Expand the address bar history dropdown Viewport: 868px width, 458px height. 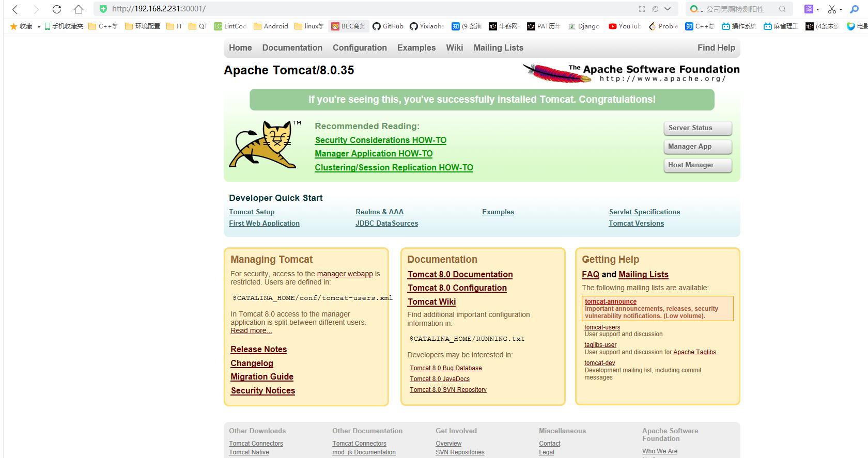[668, 9]
